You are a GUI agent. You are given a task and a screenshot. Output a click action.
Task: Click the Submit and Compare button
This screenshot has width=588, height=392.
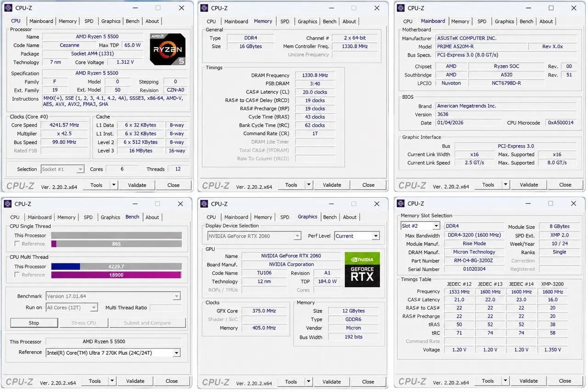point(147,323)
